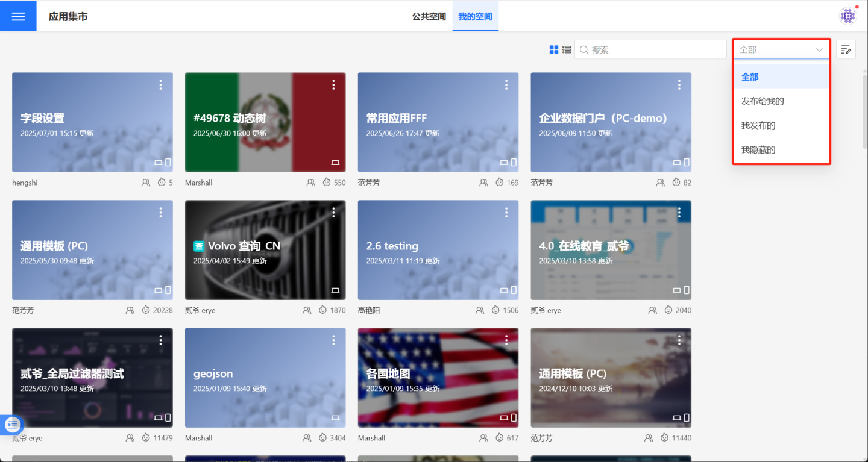Choose 我发布的 from the dropdown
This screenshot has height=462, width=868.
758,125
